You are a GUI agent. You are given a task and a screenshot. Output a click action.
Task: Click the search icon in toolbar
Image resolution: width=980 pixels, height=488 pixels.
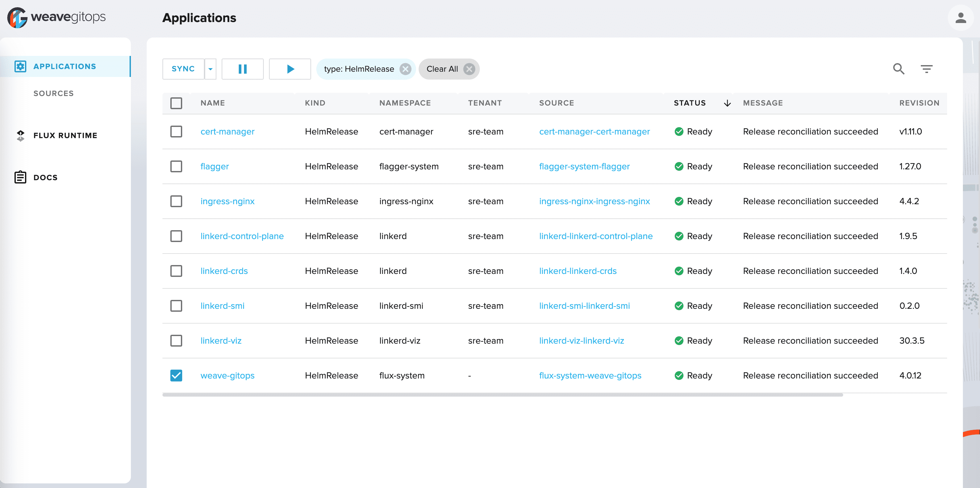[x=899, y=69]
